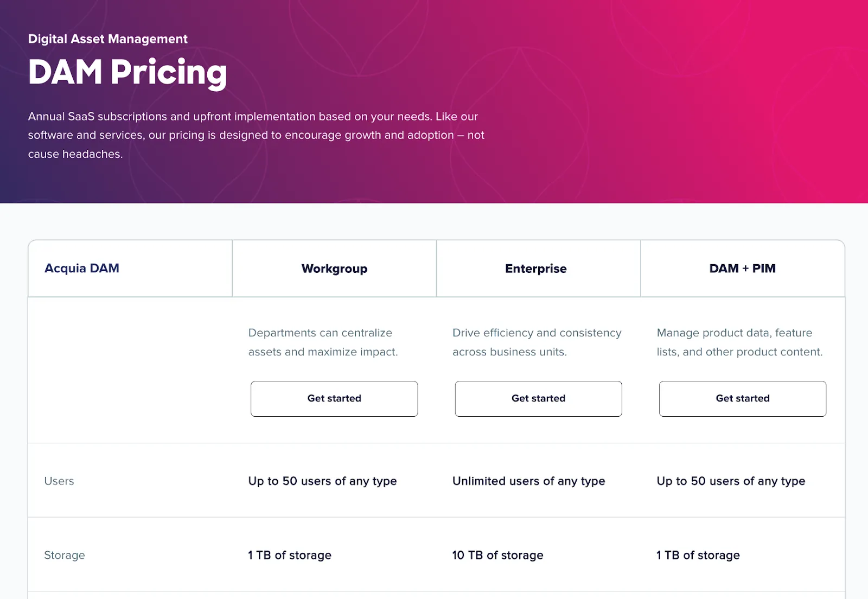Click the DAM Pricing page title

[x=127, y=72]
